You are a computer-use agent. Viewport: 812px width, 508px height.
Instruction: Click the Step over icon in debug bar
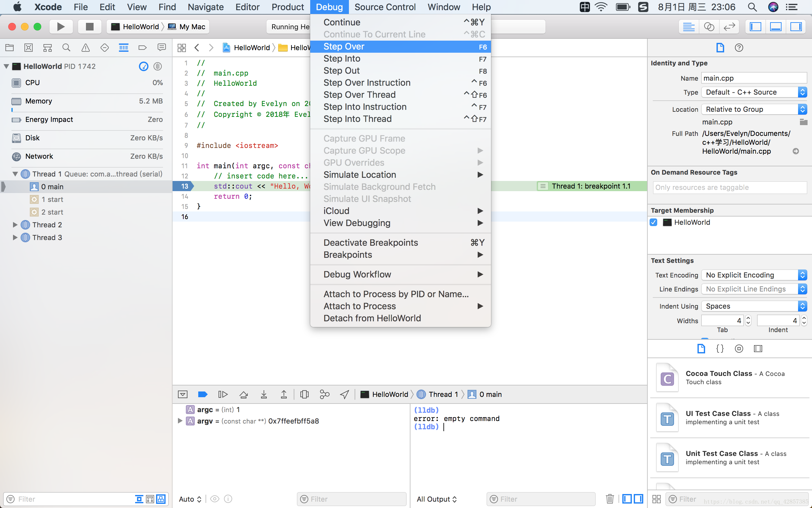(244, 394)
